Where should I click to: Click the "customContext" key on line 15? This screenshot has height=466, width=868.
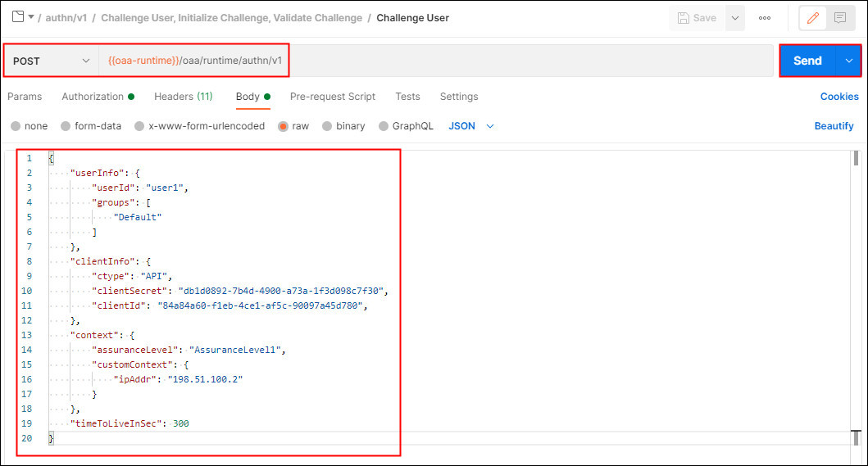pyautogui.click(x=132, y=364)
